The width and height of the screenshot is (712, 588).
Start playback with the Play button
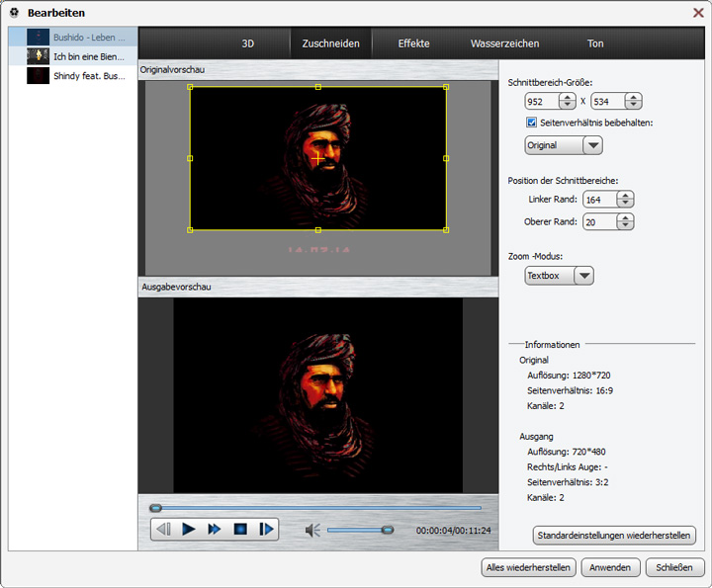coord(189,529)
